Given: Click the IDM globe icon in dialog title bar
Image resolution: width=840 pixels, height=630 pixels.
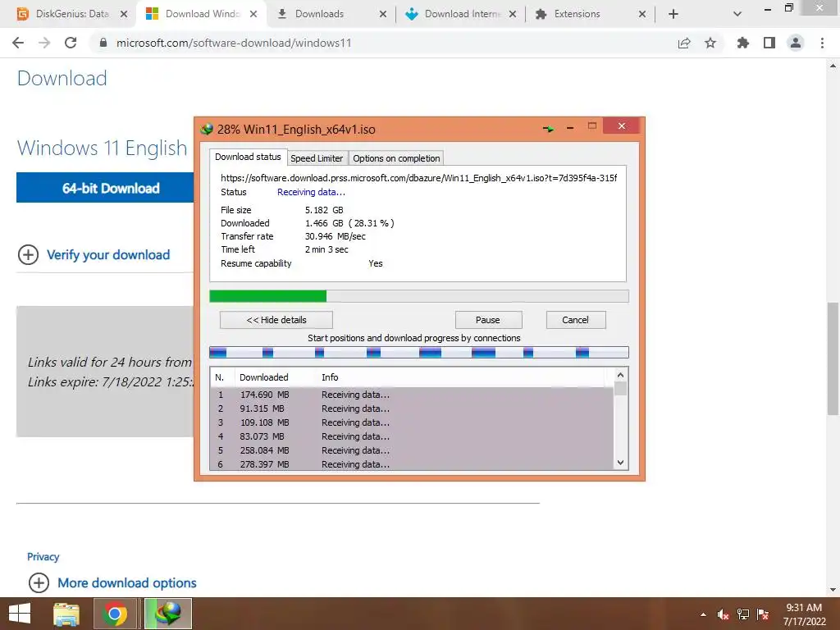Looking at the screenshot, I should tap(206, 129).
